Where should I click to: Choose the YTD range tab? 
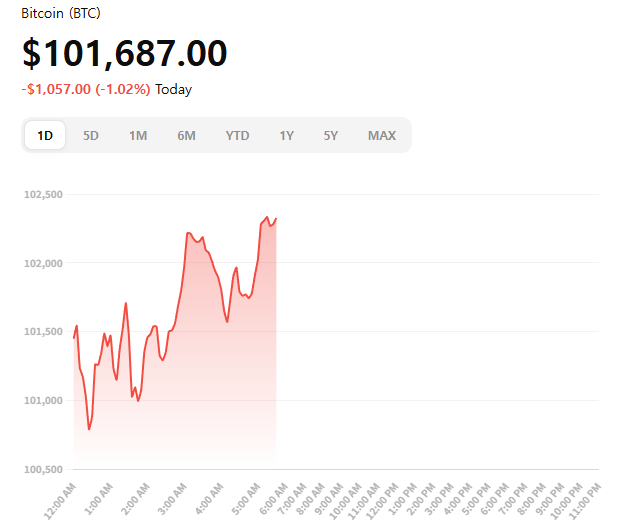(238, 136)
